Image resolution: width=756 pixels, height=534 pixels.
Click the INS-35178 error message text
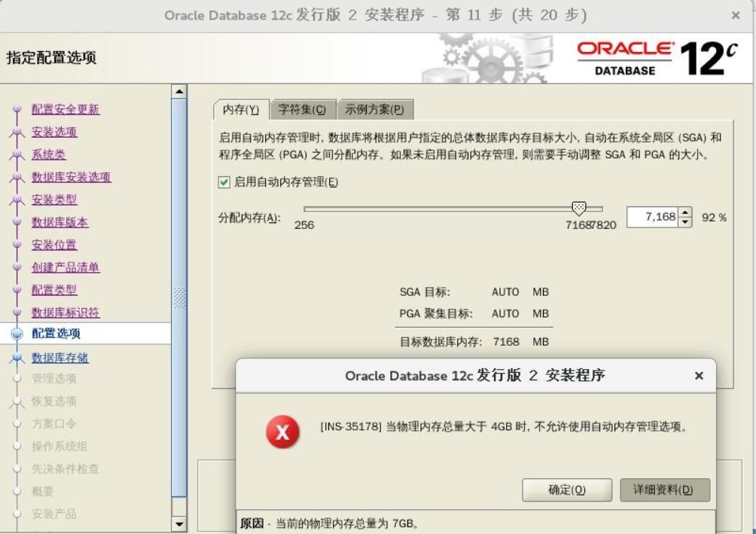click(505, 427)
